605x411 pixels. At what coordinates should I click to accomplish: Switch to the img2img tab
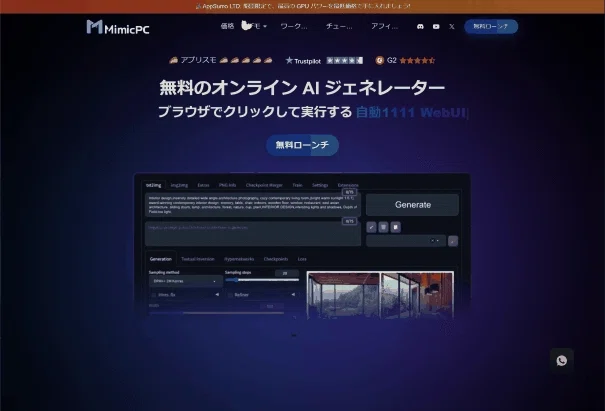point(179,185)
